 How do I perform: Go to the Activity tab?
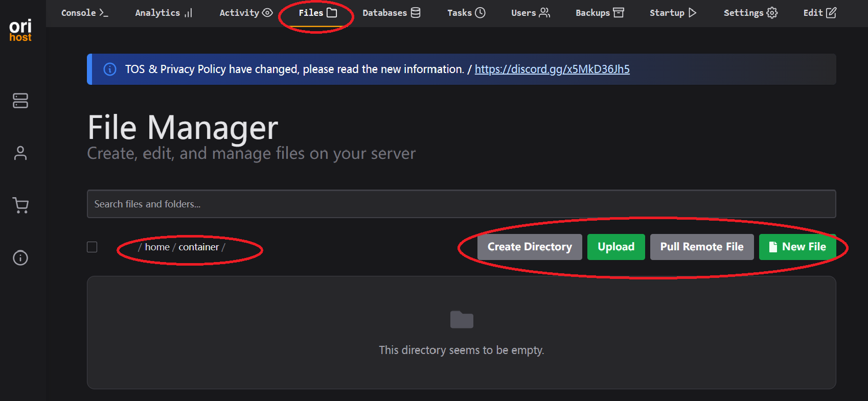pos(246,13)
